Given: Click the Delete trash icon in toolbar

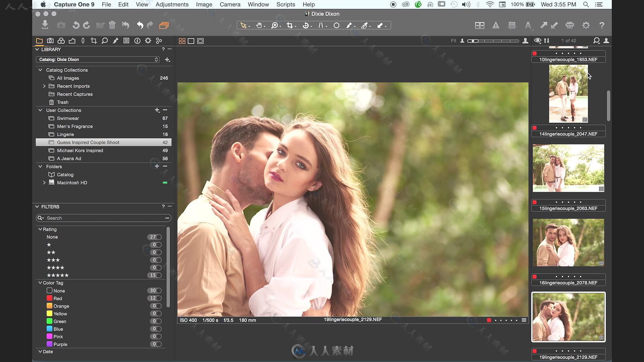Looking at the screenshot, I should (112, 25).
